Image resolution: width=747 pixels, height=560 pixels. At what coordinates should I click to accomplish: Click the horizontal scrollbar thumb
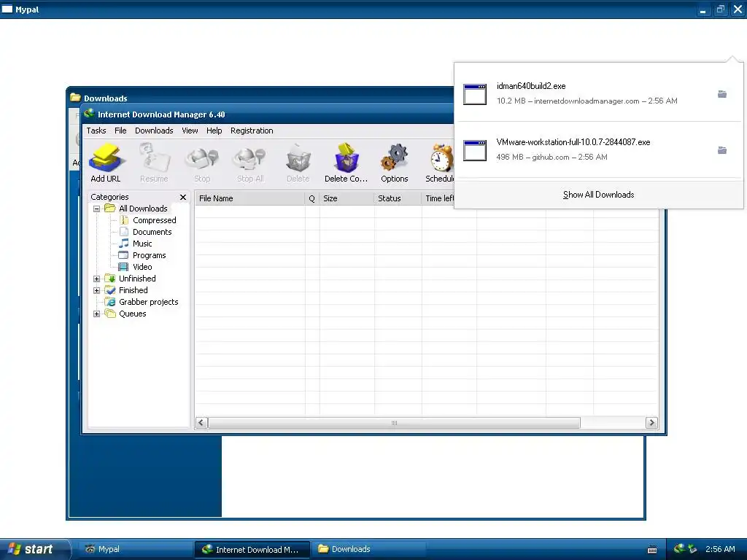pyautogui.click(x=394, y=423)
